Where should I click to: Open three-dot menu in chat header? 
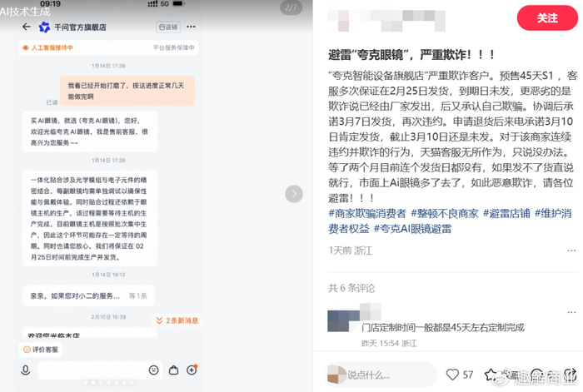pyautogui.click(x=191, y=27)
